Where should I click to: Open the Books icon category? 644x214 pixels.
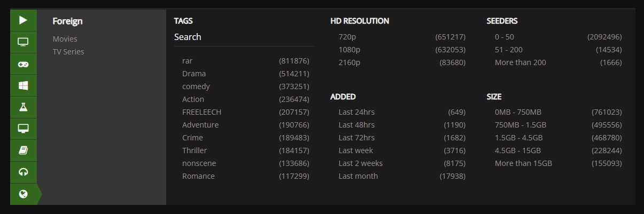23,150
